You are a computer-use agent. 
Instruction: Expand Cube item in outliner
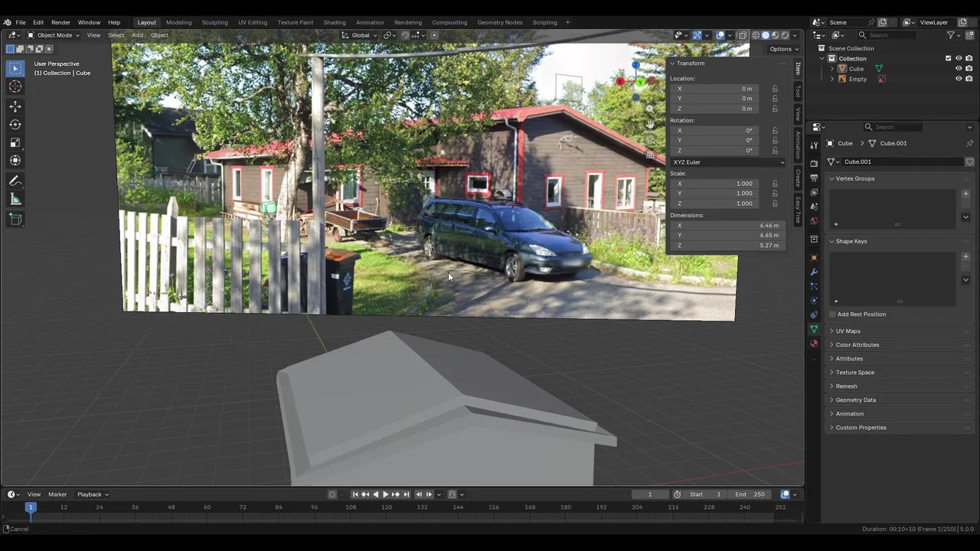point(832,69)
